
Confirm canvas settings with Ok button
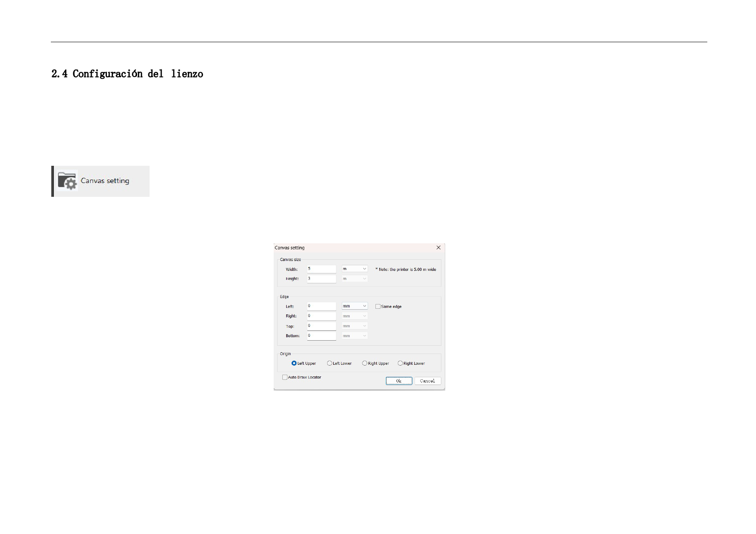[399, 381]
